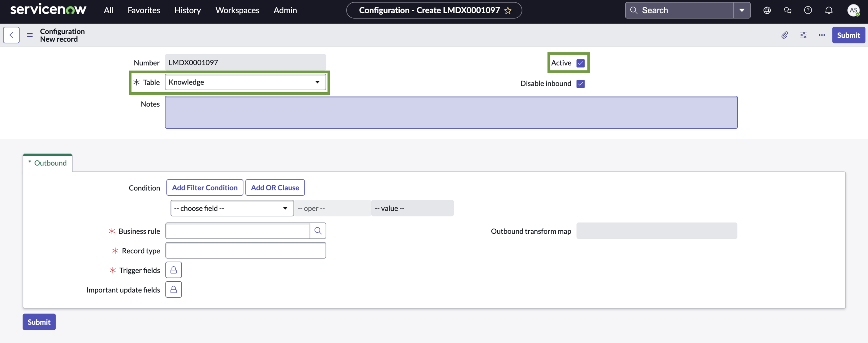Uncheck the Active checkbox
Image resolution: width=868 pixels, height=343 pixels.
point(580,63)
